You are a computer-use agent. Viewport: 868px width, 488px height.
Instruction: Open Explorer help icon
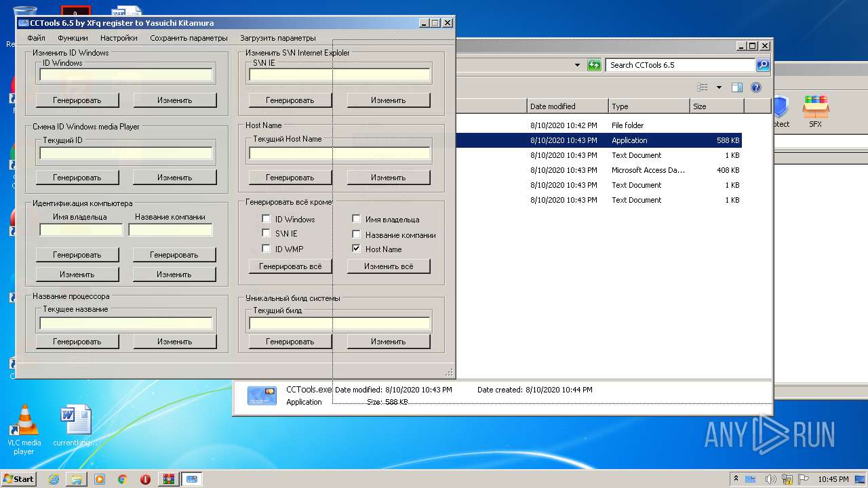pyautogui.click(x=756, y=87)
